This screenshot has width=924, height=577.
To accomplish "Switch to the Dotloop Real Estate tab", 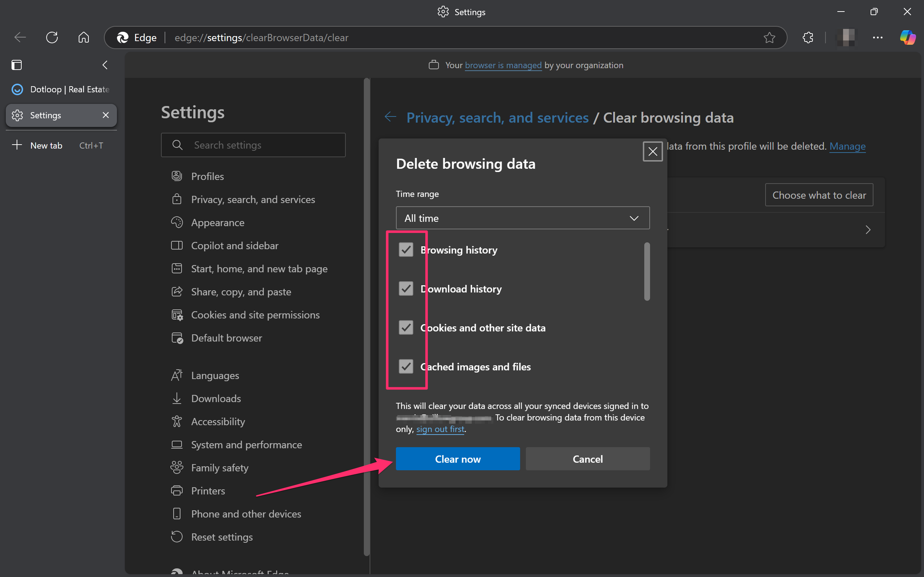I will (61, 89).
